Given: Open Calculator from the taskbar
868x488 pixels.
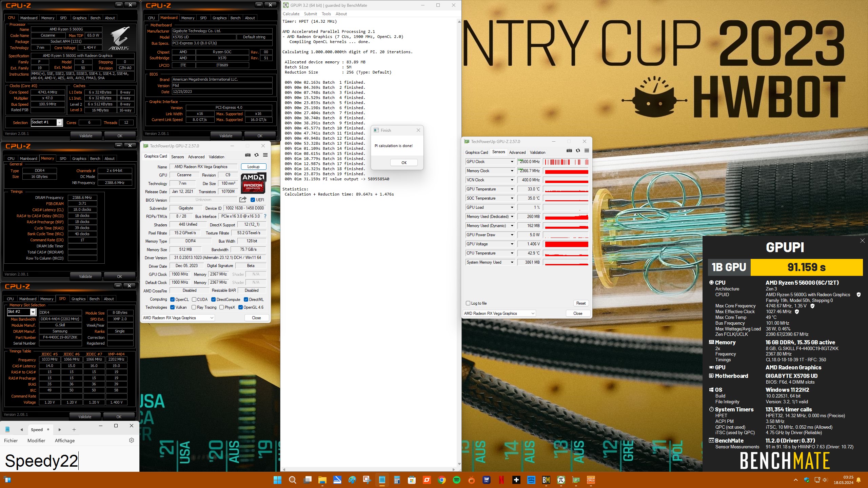Looking at the screenshot, I should pyautogui.click(x=397, y=480).
